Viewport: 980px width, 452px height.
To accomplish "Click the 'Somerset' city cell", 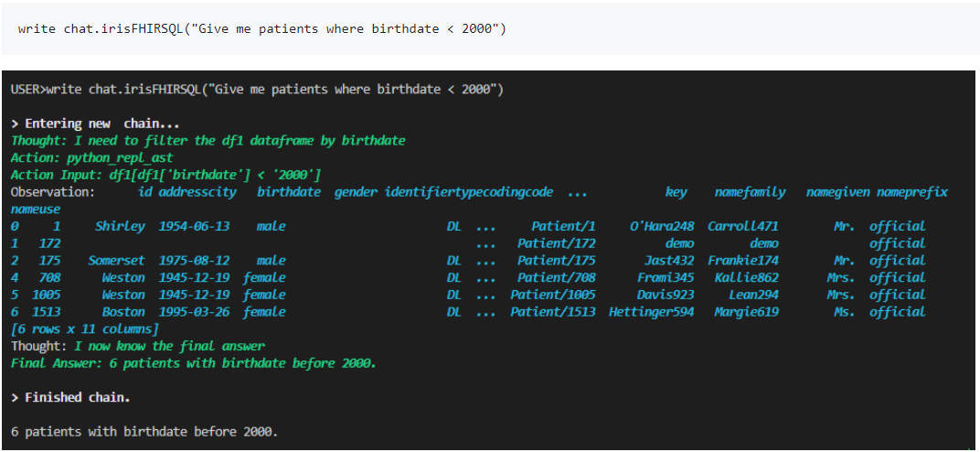I will pyautogui.click(x=116, y=261).
